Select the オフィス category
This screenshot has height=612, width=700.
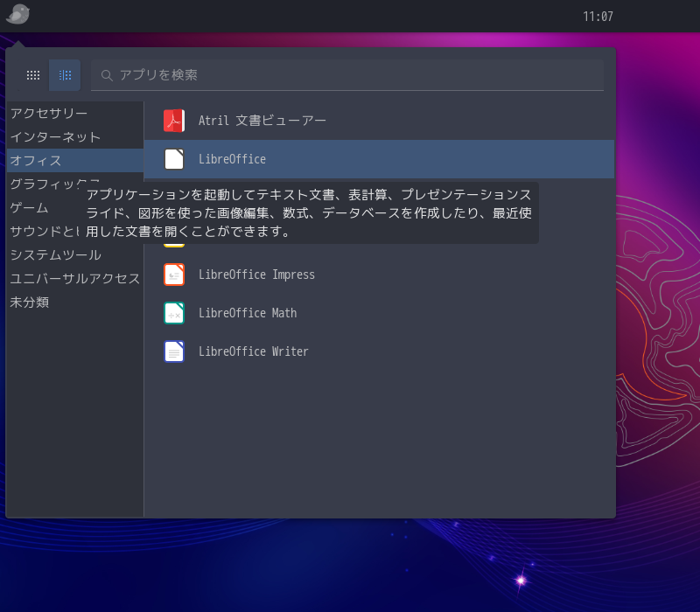coord(75,161)
